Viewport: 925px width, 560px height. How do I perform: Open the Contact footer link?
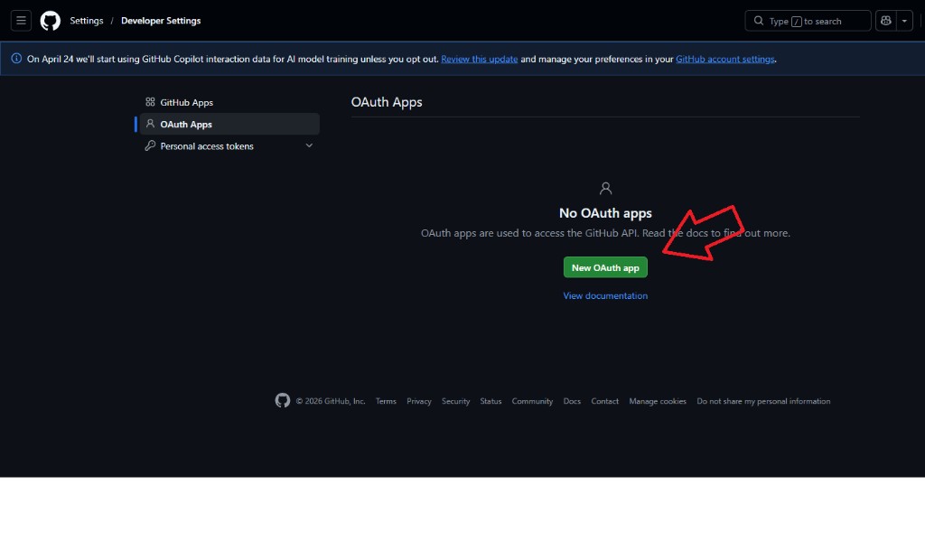tap(604, 401)
